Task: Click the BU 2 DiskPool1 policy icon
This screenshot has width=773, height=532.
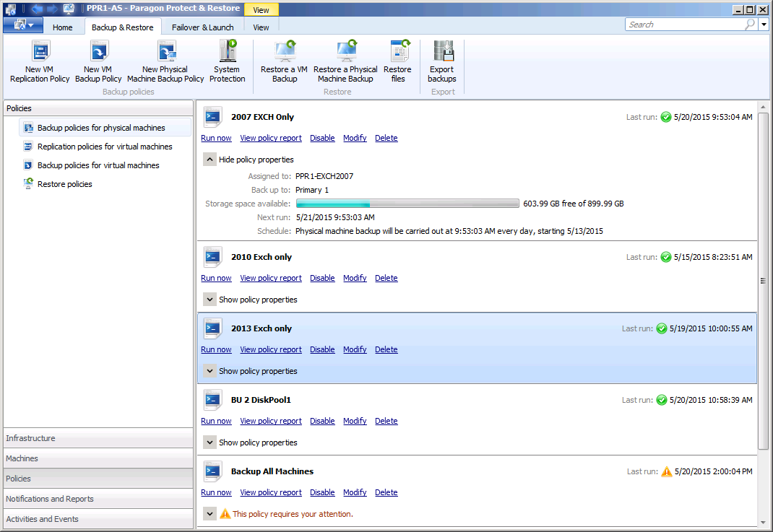Action: click(213, 400)
